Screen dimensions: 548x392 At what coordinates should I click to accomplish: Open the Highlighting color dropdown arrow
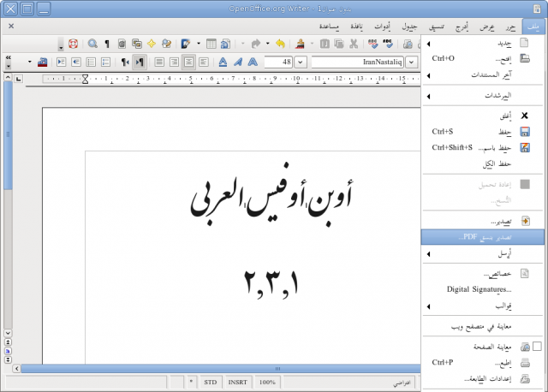pos(30,62)
